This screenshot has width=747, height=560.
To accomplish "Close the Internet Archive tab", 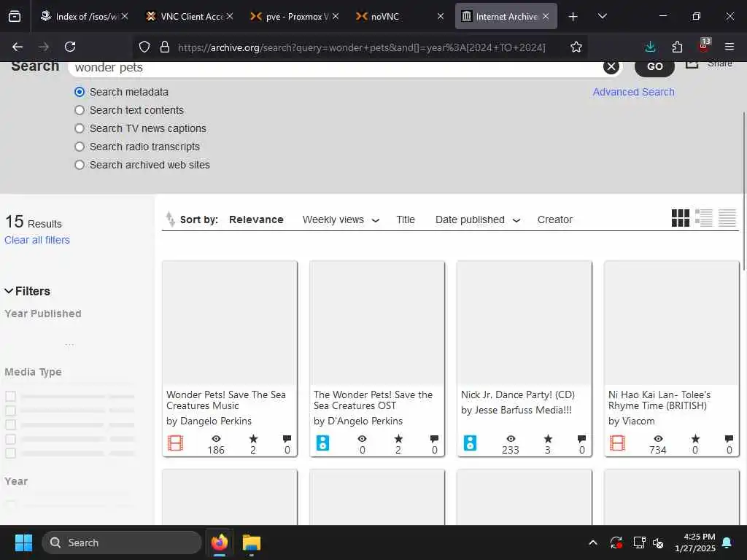I will pos(546,16).
